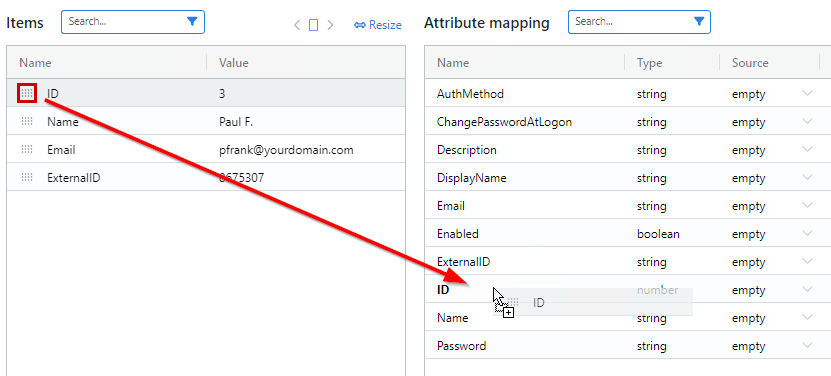This screenshot has width=831, height=376.
Task: Open the source dropdown for AuthMethod
Action: 808,93
